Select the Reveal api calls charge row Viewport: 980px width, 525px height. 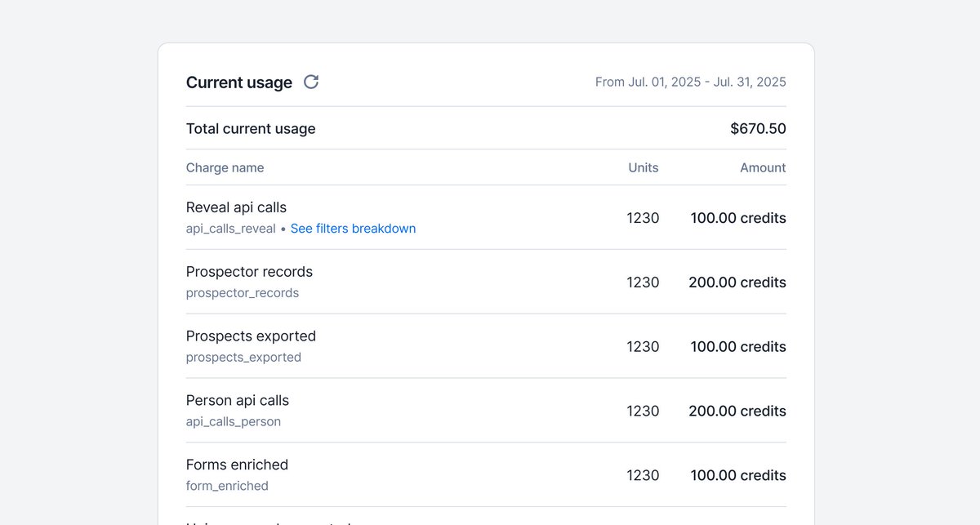(486, 217)
